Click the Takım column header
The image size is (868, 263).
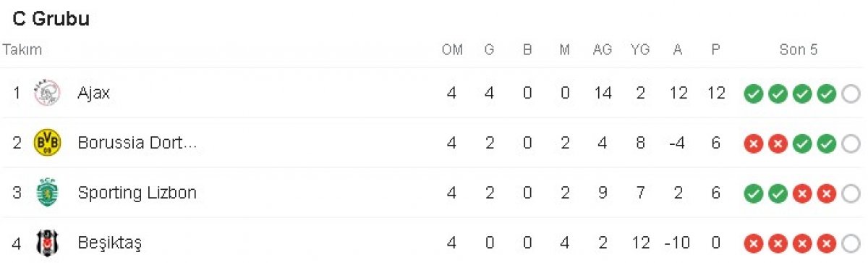(22, 50)
